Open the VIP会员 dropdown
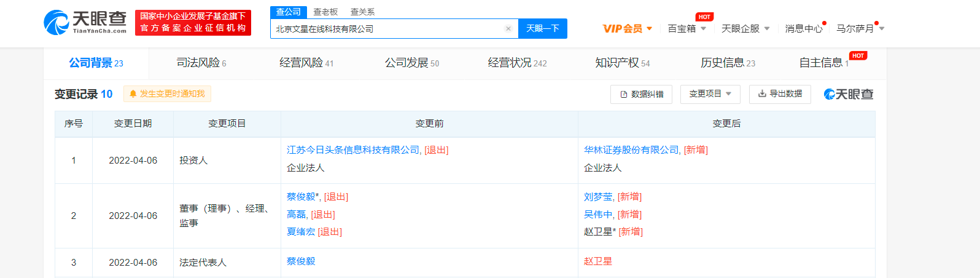The height and width of the screenshot is (278, 980). [628, 28]
